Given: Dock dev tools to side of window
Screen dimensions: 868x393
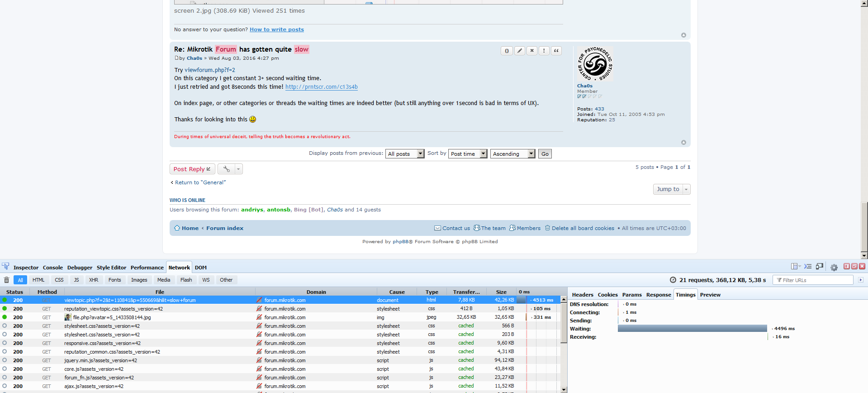Looking at the screenshot, I should pos(847,266).
